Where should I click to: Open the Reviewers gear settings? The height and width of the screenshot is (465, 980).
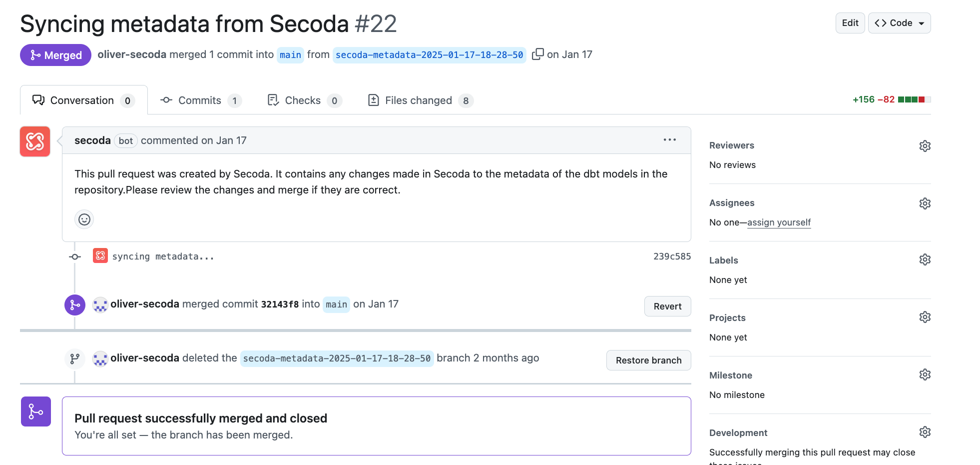925,146
